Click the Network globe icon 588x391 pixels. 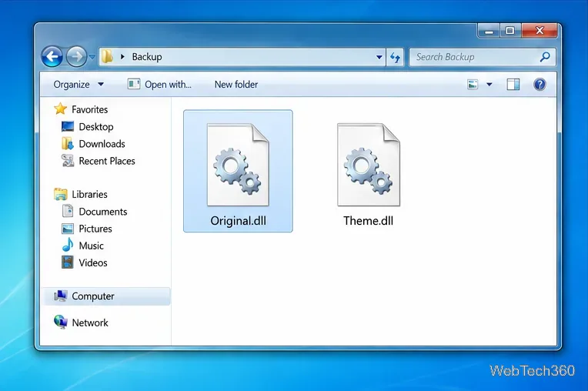coord(60,322)
